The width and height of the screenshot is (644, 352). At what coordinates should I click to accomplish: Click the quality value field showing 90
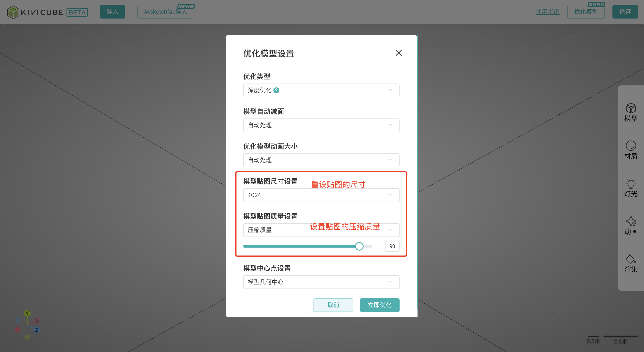(x=392, y=246)
